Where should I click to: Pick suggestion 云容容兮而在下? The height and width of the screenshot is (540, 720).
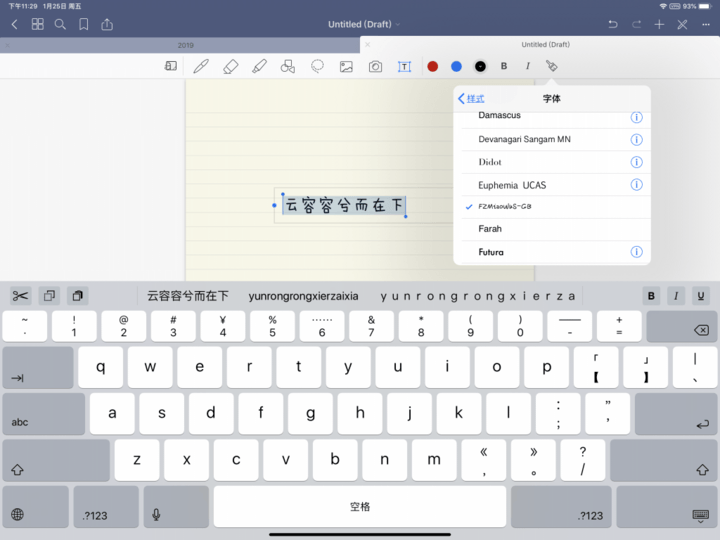point(187,296)
